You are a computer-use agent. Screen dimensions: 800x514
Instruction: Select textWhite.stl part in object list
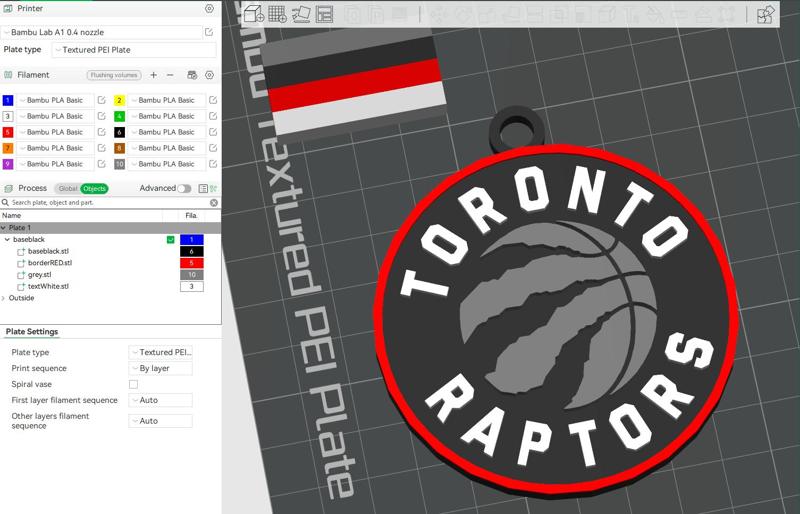point(48,286)
